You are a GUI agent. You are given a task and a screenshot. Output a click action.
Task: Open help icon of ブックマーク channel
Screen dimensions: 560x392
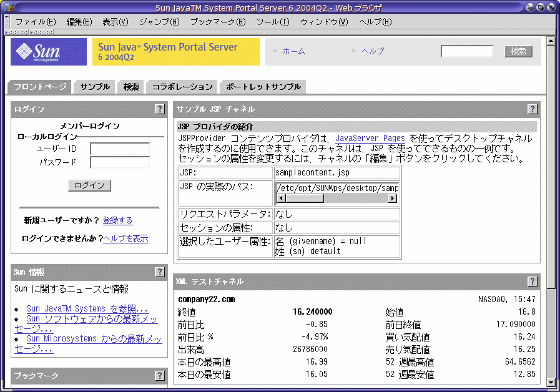pos(160,375)
